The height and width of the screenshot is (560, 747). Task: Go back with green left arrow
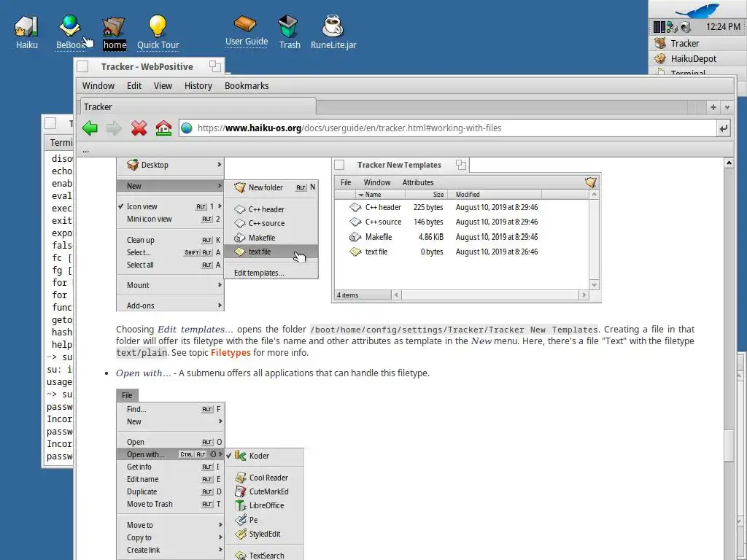click(x=90, y=128)
